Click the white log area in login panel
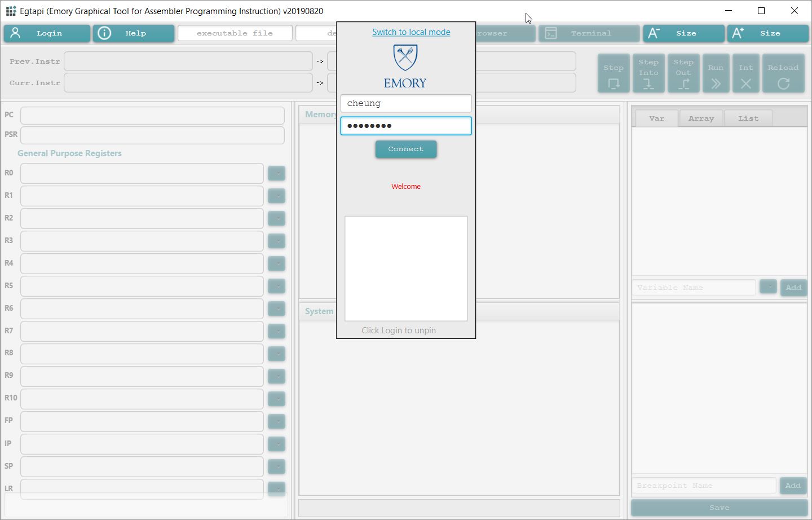Viewport: 812px width, 520px height. tap(406, 268)
